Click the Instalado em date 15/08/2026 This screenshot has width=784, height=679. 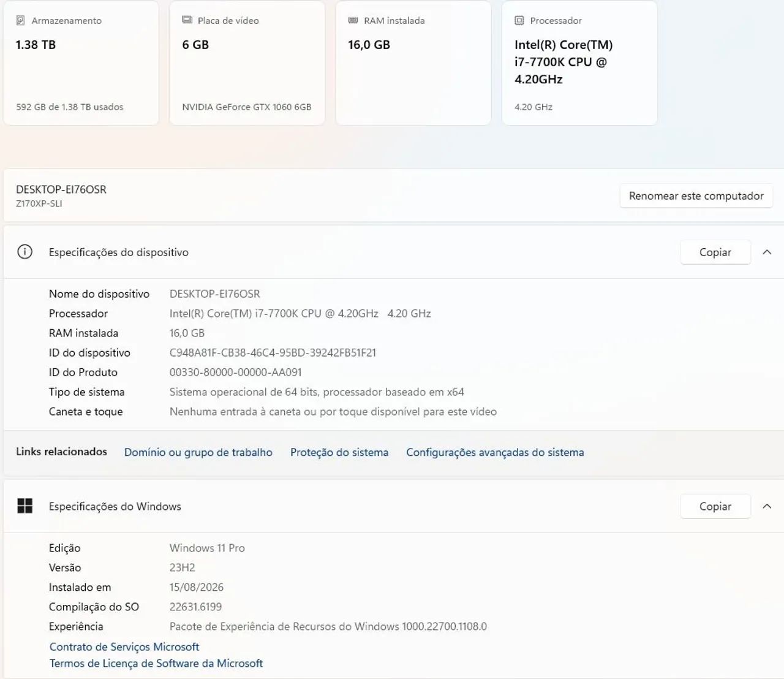(197, 587)
